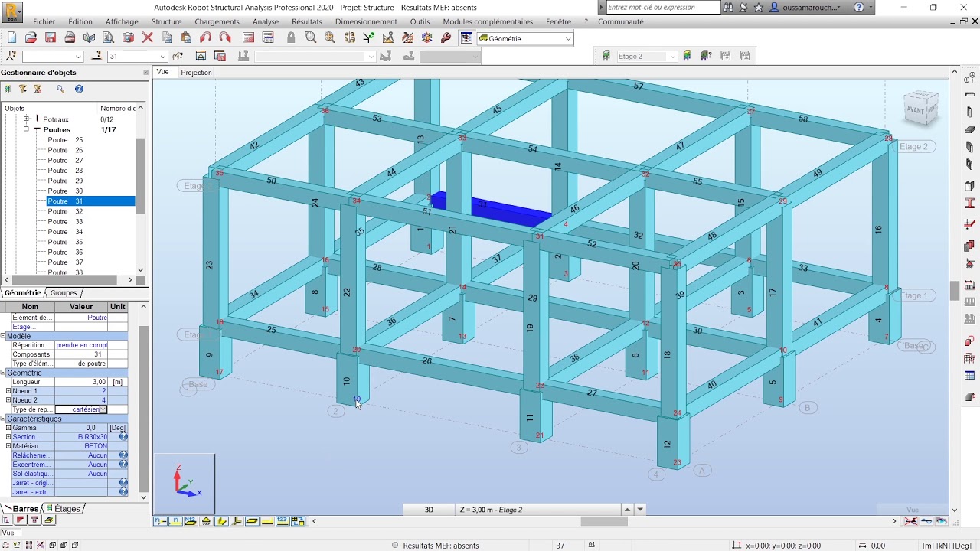Click the Undo arrow icon
980x551 pixels.
205,37
